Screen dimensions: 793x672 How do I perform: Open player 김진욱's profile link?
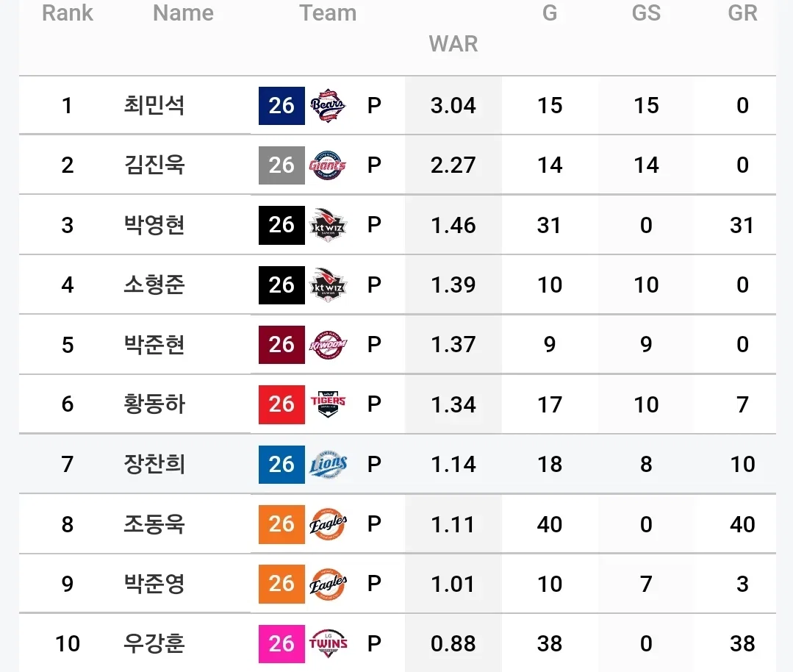point(154,165)
